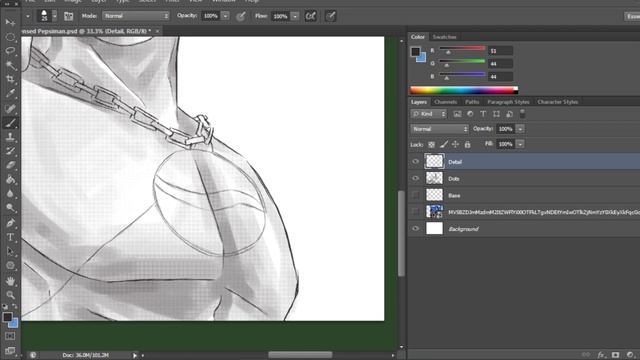
Task: Filter layers by type layers icon
Action: click(483, 114)
